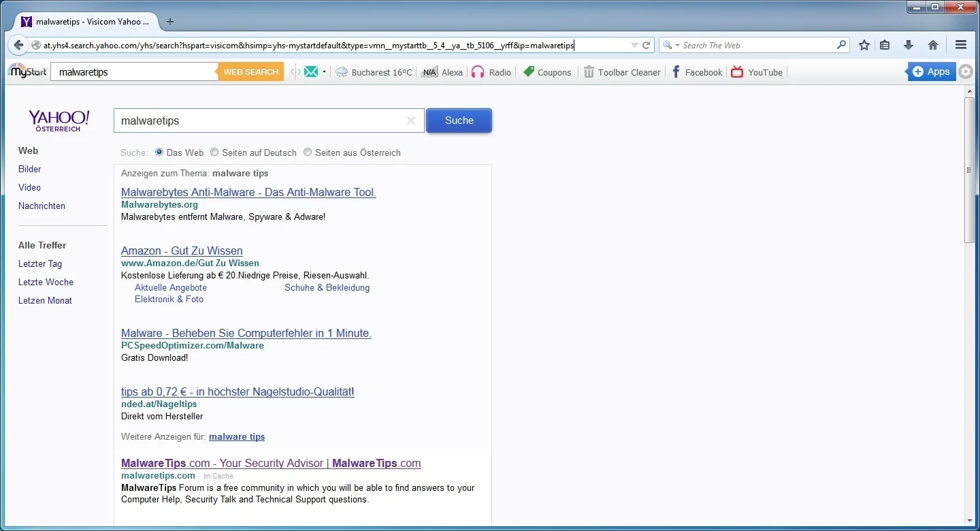Screen dimensions: 980x531
Task: Open the MyStart toolbar settings gear
Action: click(x=966, y=71)
